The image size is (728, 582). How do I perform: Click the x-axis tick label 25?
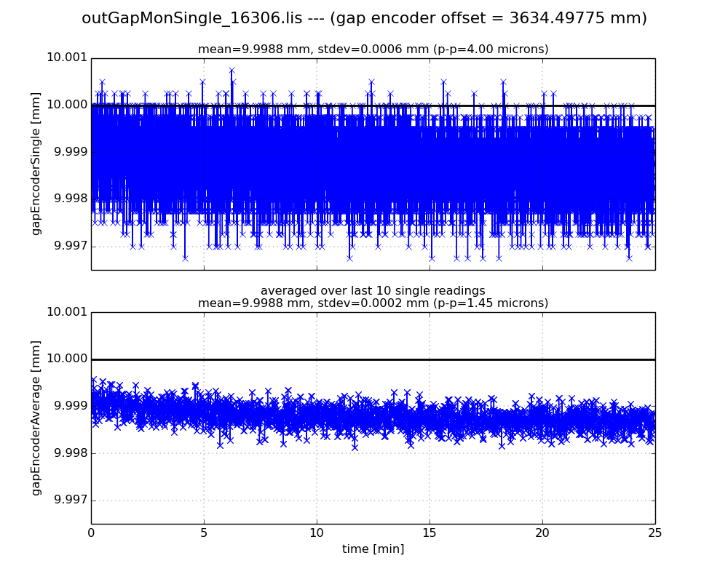(655, 533)
